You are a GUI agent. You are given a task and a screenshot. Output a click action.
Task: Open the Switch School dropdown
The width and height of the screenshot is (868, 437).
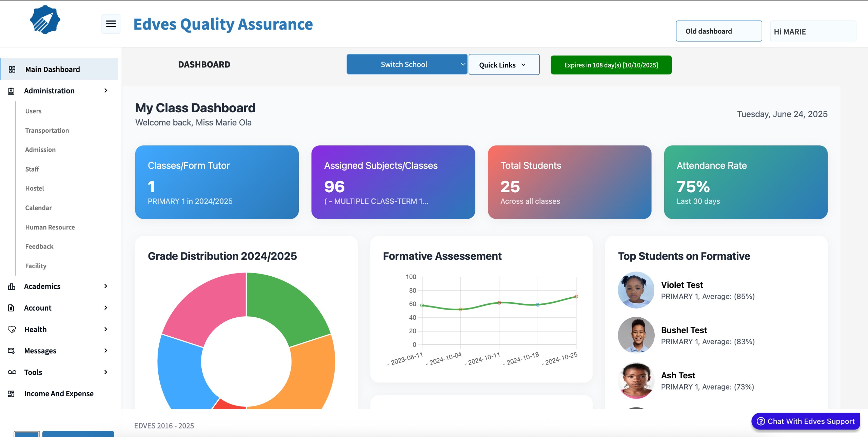407,64
